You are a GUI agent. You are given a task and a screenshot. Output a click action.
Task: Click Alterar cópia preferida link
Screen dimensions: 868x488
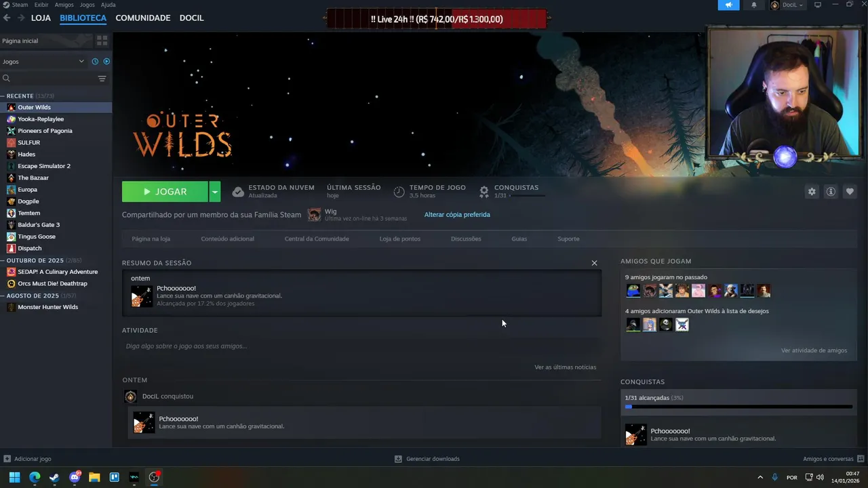(457, 215)
